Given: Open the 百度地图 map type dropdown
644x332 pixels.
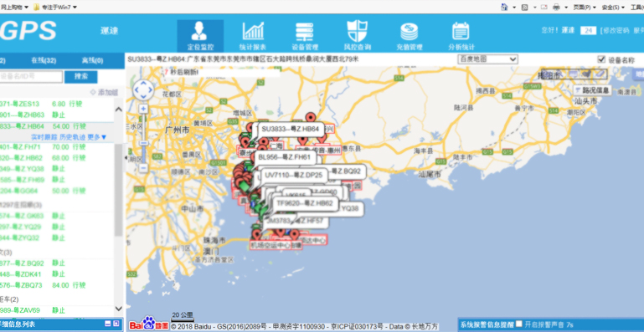Looking at the screenshot, I should point(487,59).
